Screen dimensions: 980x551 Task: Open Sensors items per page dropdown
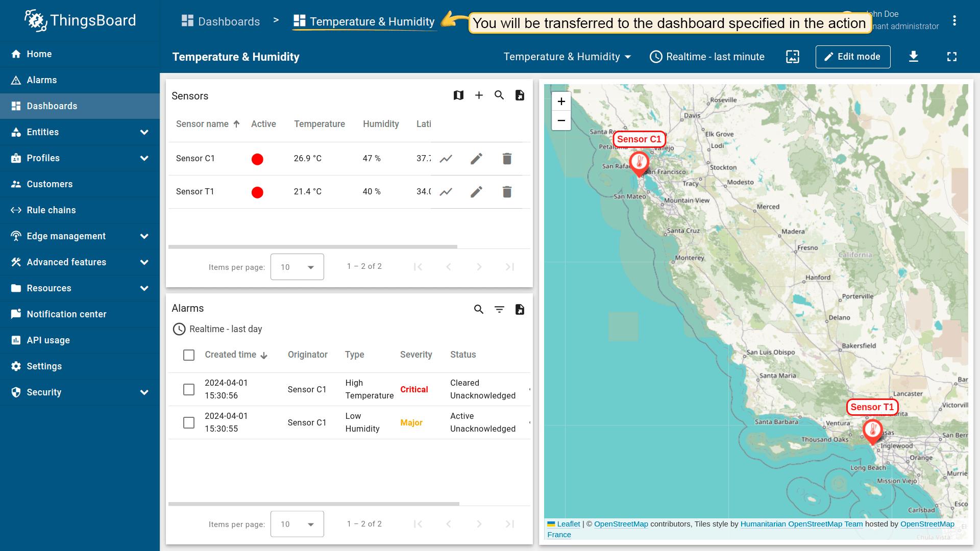[x=297, y=267]
